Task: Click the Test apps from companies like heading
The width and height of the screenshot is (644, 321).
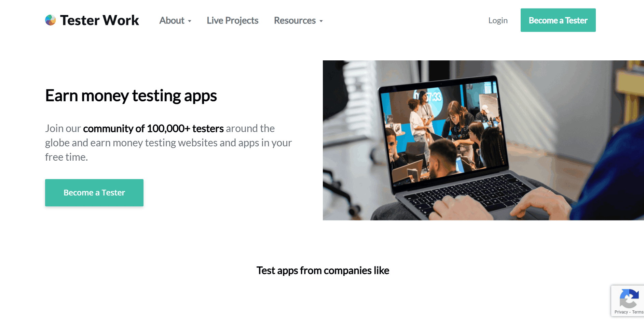Action: coord(323,271)
